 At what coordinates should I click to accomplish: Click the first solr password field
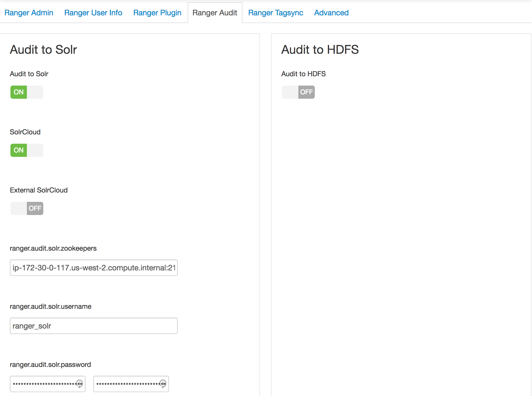coord(44,384)
